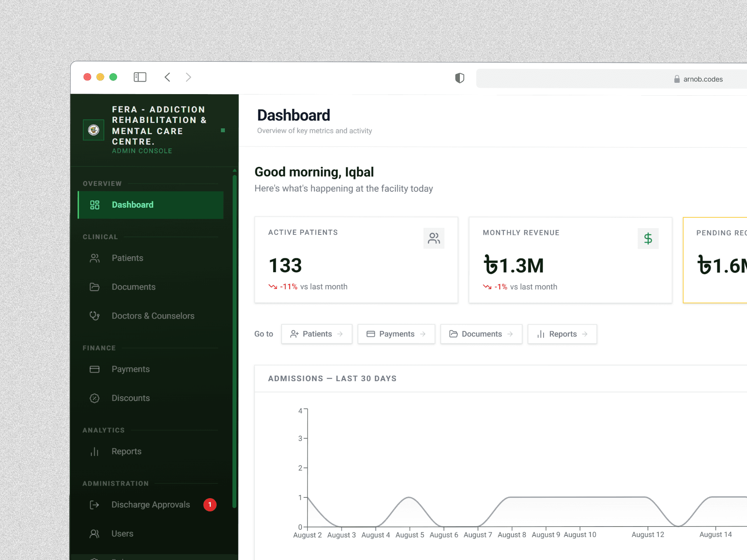Click the "৳1.3M" revenue value
The width and height of the screenshot is (747, 560).
click(514, 266)
